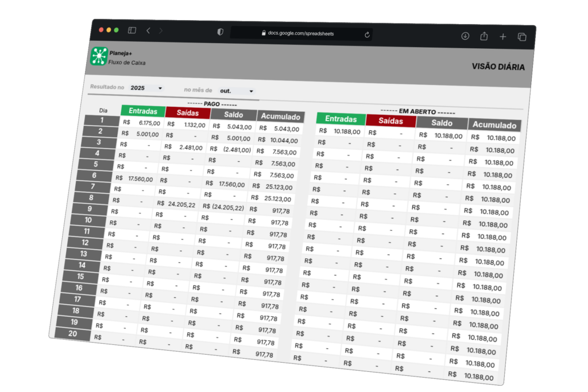Open the 2025 year dropdown

coord(146,88)
